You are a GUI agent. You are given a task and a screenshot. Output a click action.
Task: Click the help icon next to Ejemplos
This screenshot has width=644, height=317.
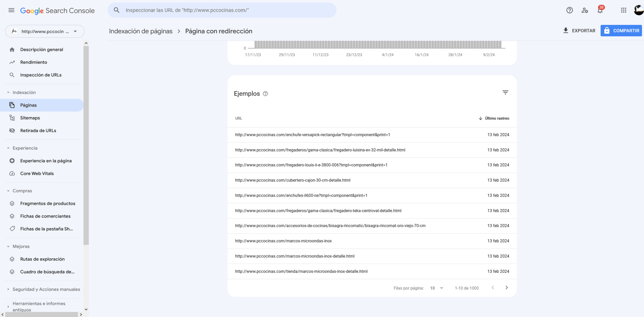pos(265,94)
